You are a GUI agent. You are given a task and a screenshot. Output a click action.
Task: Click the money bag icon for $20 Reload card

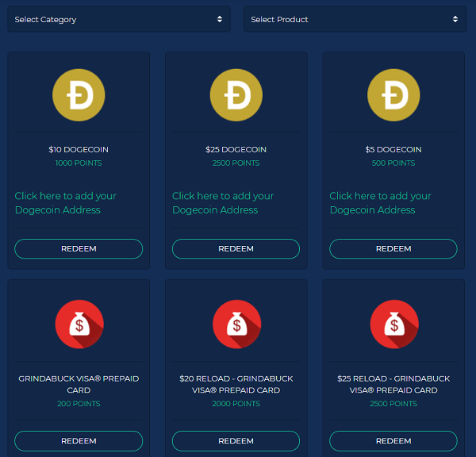(236, 324)
